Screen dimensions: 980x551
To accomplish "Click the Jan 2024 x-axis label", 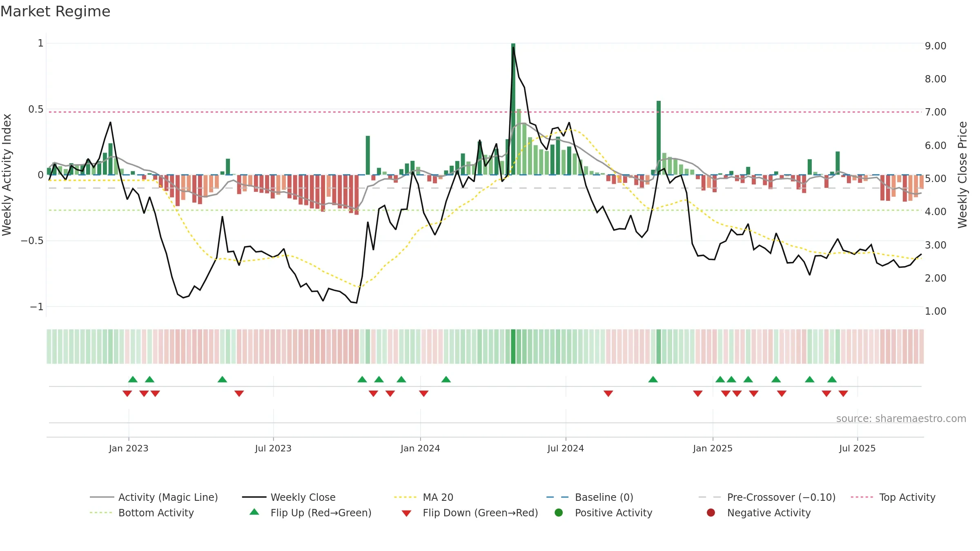I will click(x=420, y=448).
